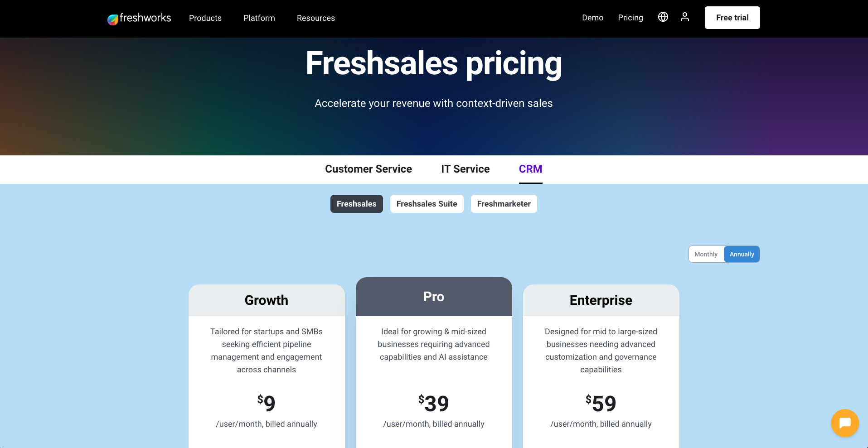Open the Demo link
The image size is (868, 448).
pos(592,18)
